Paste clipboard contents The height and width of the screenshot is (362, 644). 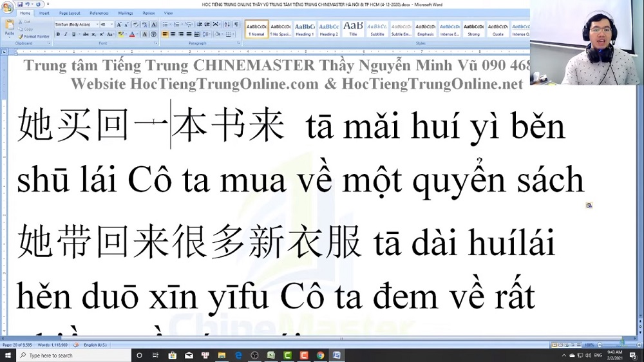pyautogui.click(x=10, y=28)
